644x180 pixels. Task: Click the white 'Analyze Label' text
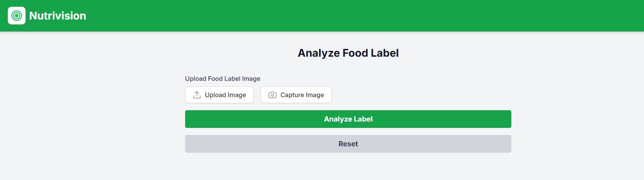[x=348, y=119]
